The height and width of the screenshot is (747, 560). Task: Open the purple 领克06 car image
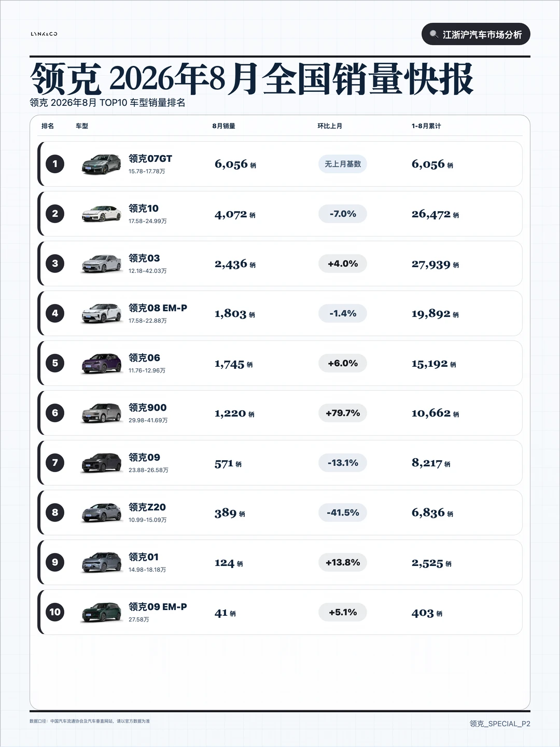click(x=102, y=363)
